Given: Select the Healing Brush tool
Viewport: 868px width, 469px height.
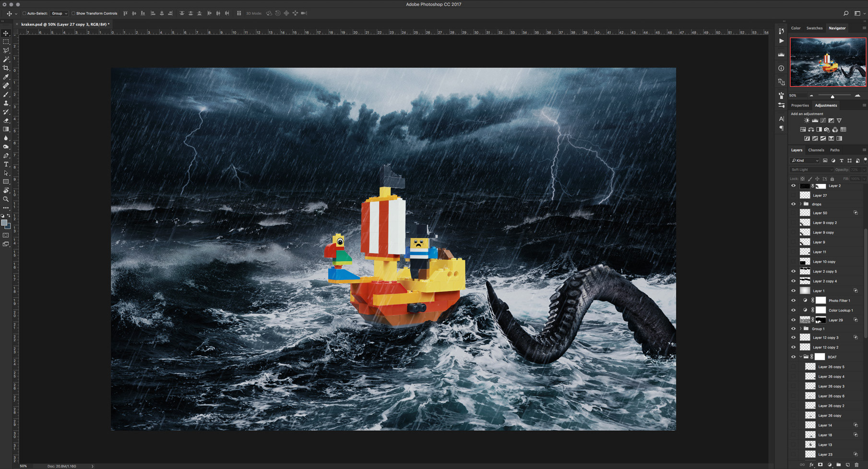Looking at the screenshot, I should pos(6,85).
